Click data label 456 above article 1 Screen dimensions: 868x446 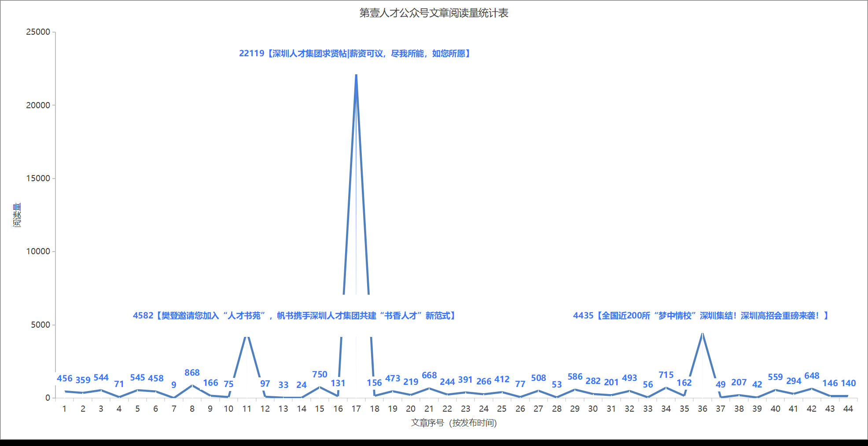(65, 378)
